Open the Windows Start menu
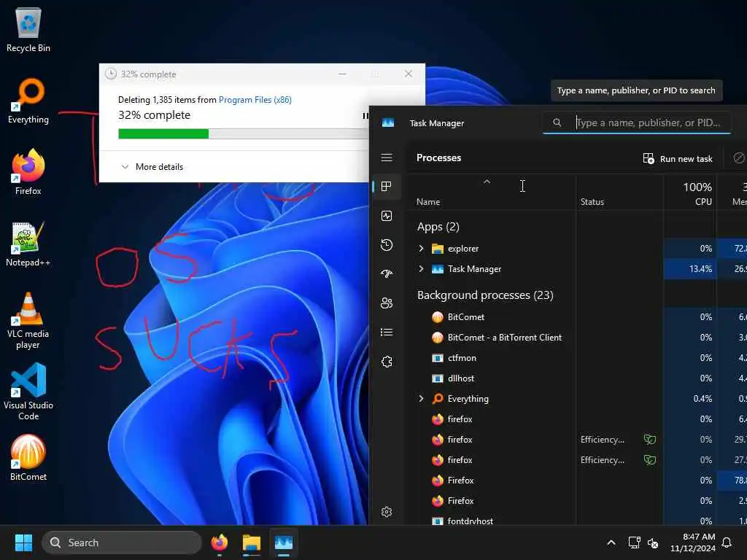This screenshot has width=747, height=560. (x=23, y=542)
